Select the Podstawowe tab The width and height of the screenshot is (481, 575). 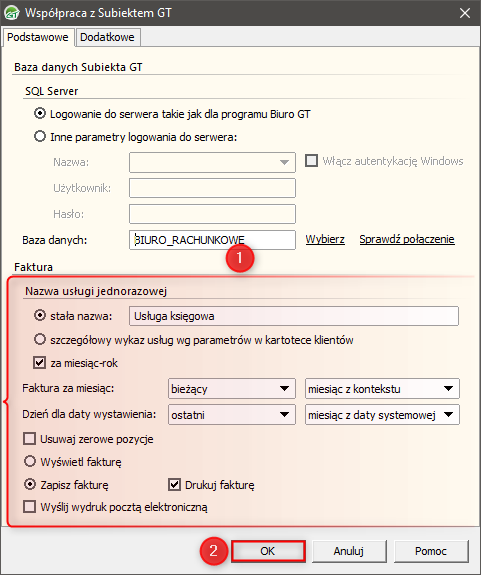click(x=38, y=37)
